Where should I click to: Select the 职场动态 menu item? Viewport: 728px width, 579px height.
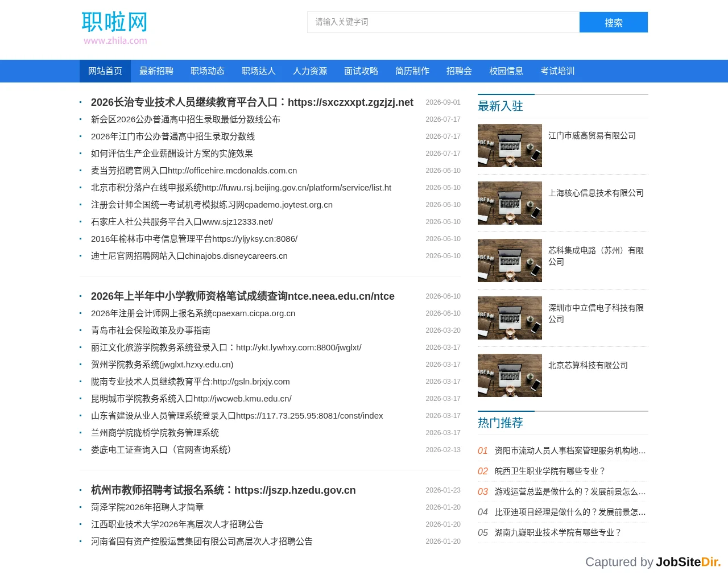[x=208, y=71]
